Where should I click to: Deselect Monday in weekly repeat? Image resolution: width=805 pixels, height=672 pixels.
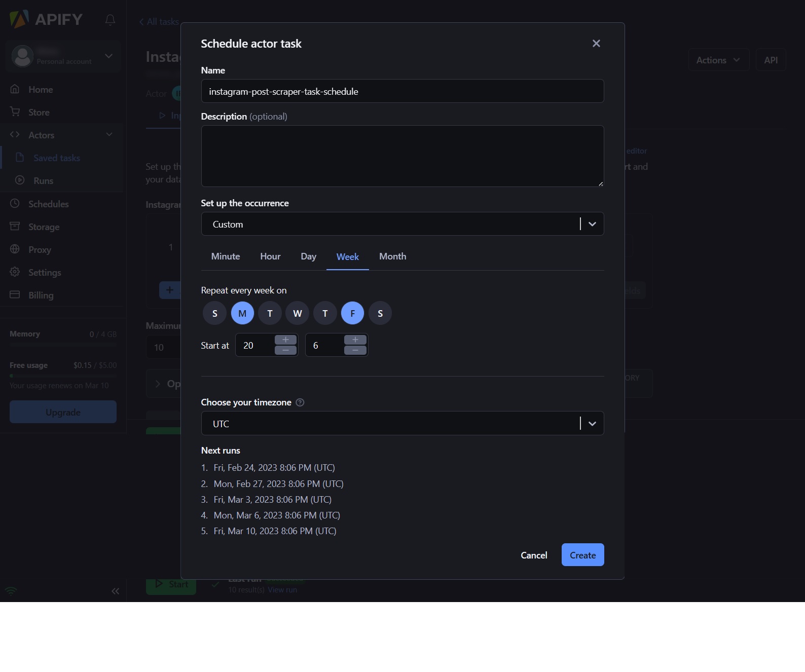pos(242,313)
